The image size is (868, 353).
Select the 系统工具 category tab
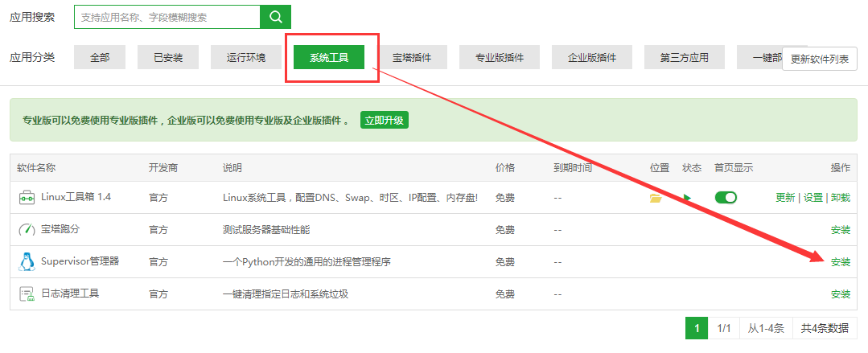(329, 58)
